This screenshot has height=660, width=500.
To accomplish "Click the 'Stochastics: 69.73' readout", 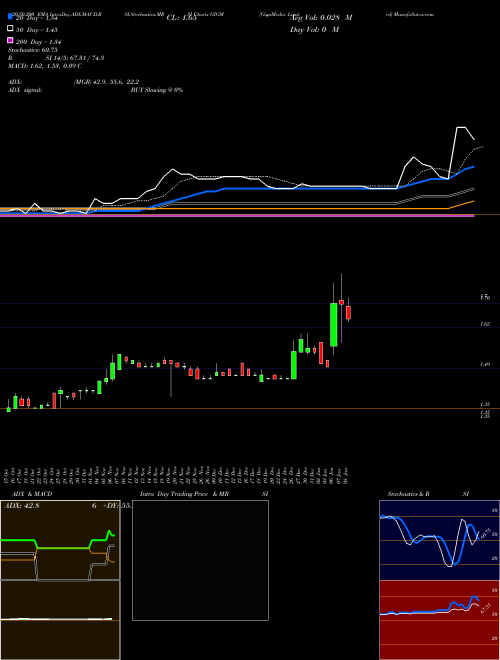I will coord(32,50).
